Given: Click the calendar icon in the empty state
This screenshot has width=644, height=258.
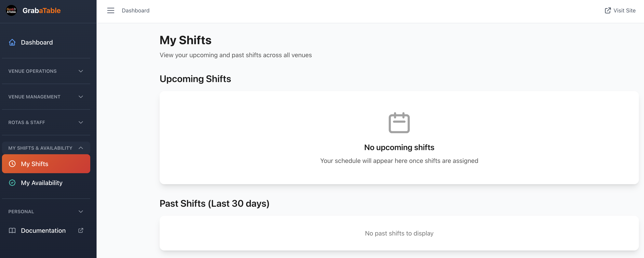Looking at the screenshot, I should [399, 123].
